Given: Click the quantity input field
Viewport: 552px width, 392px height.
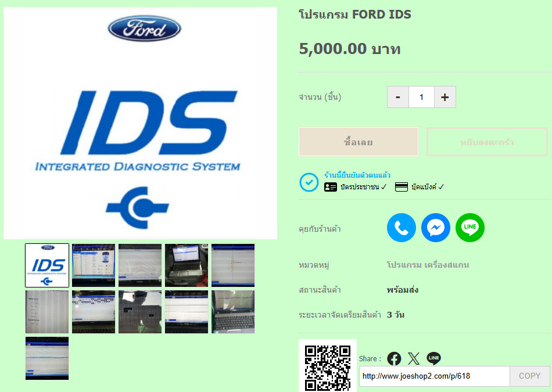Looking at the screenshot, I should coord(421,97).
